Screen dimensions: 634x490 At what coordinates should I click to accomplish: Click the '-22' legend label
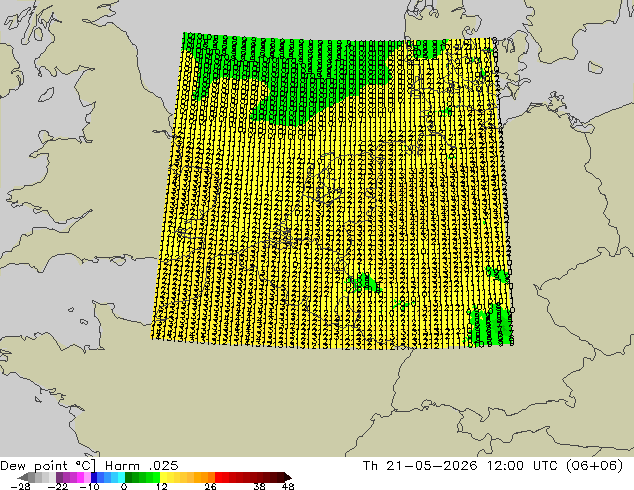point(57,486)
